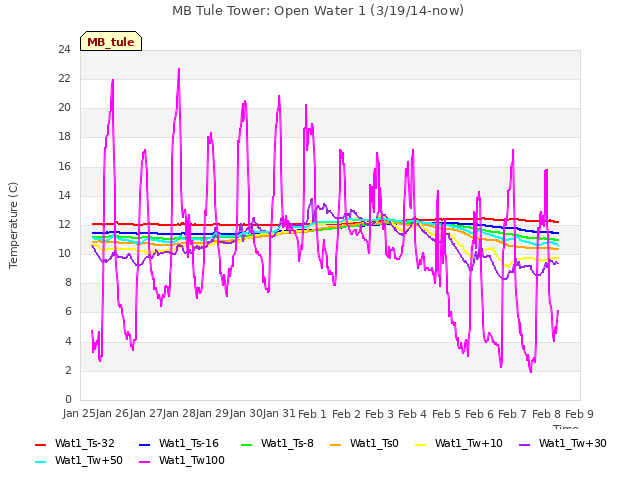Click the Feb 9 x-axis tick label
Screen dimensions: 640x480
tap(579, 414)
